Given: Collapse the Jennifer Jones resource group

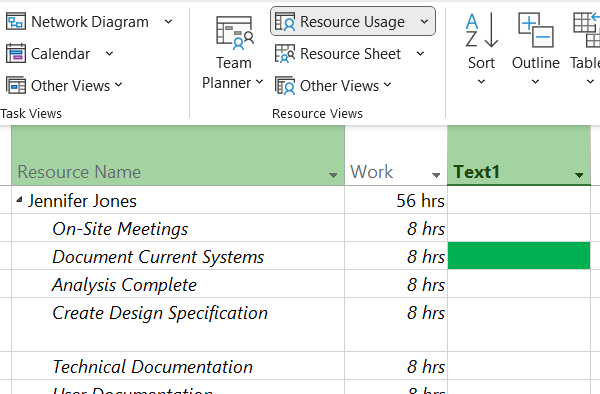Looking at the screenshot, I should [x=19, y=199].
